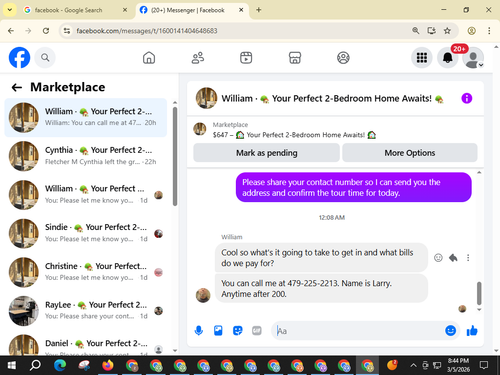The image size is (500, 375).
Task: Click the message text field Aa
Action: (x=357, y=331)
